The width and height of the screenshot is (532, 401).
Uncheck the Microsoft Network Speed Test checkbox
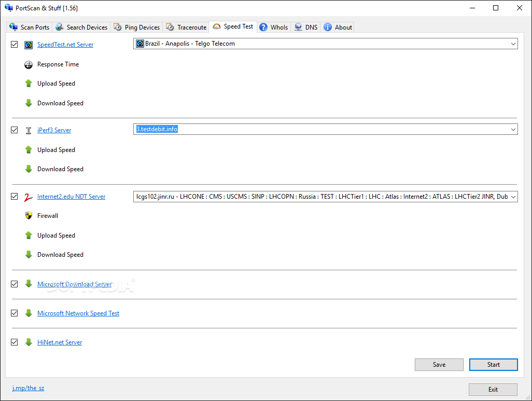click(14, 313)
